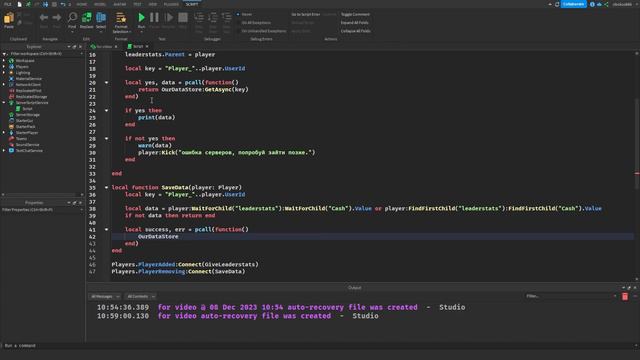This screenshot has height=360, width=640.
Task: Switch to the HOME ribbon tab
Action: [82, 4]
